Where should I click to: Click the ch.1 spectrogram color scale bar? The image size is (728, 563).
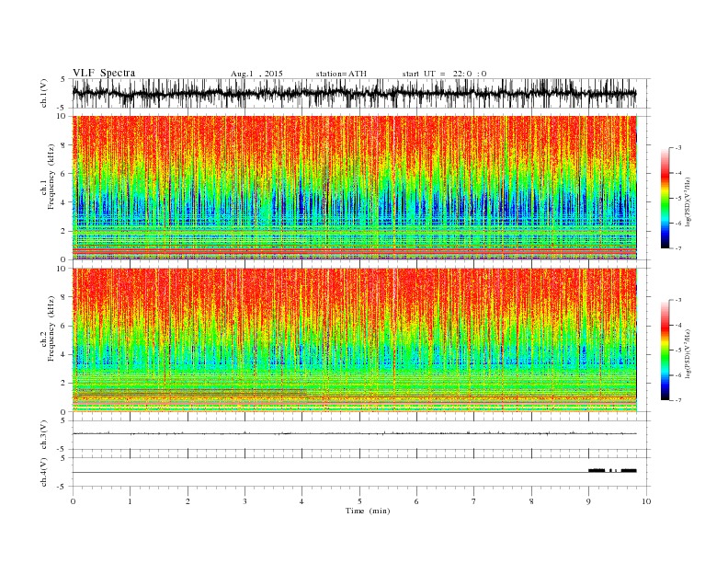(665, 198)
